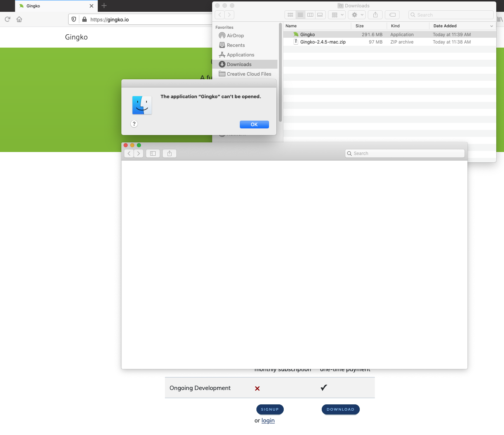Image resolution: width=504 pixels, height=435 pixels.
Task: Dismiss the alert by clicking OK
Action: 254,124
